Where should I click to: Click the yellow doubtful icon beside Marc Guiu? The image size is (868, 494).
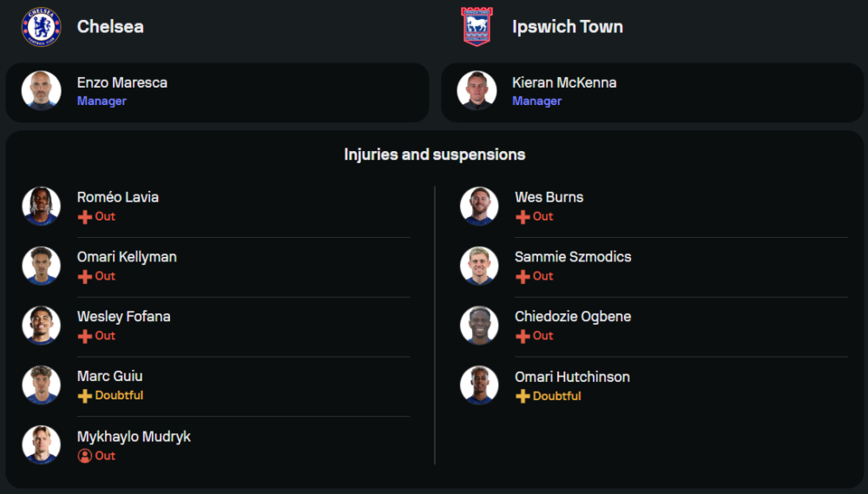pos(85,396)
